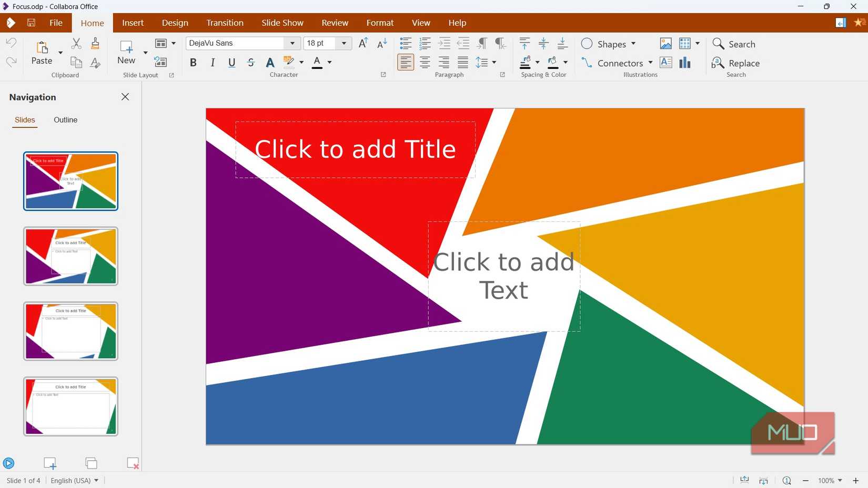This screenshot has height=488, width=868.
Task: Close the Navigation panel
Action: (125, 97)
